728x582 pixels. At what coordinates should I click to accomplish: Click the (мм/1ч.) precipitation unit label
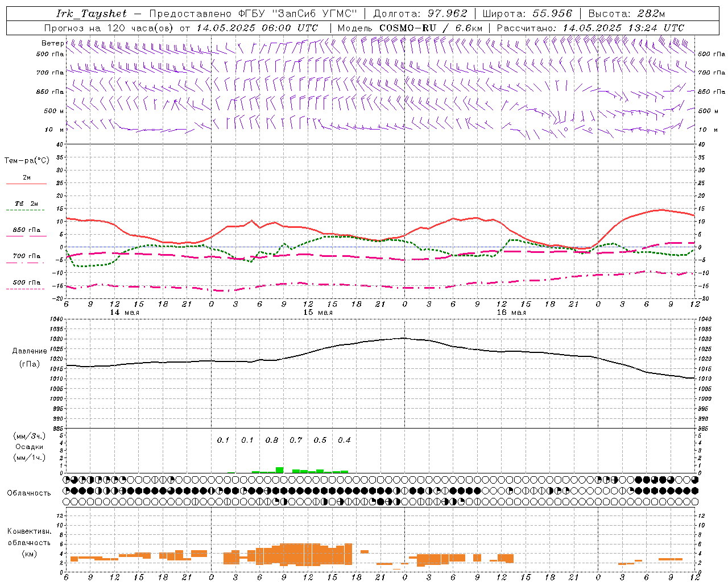pyautogui.click(x=30, y=458)
